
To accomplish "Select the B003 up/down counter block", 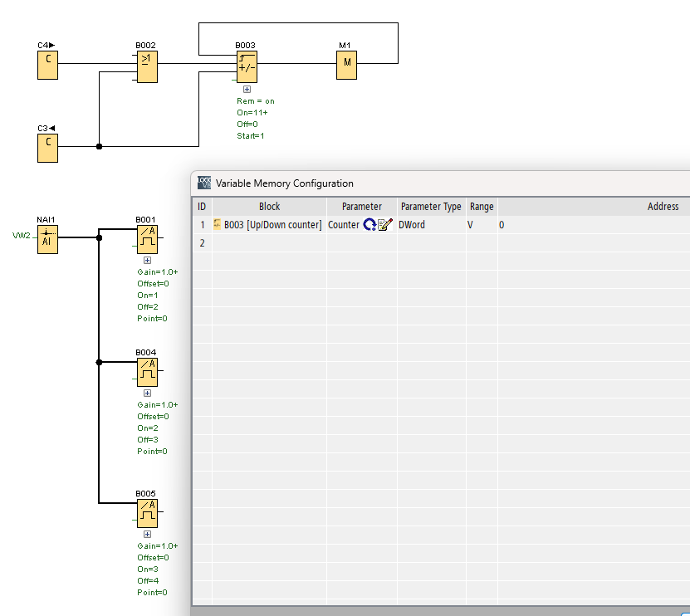I will (x=247, y=67).
